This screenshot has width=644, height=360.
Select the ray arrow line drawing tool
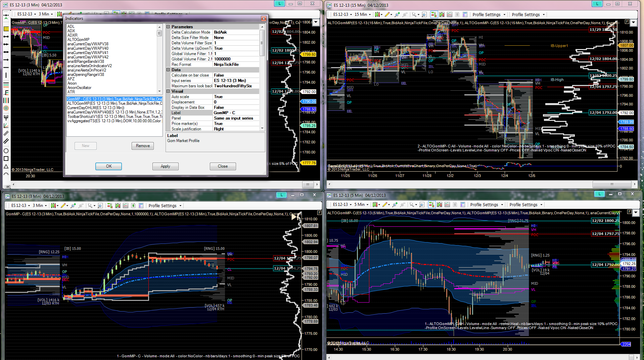(6, 60)
